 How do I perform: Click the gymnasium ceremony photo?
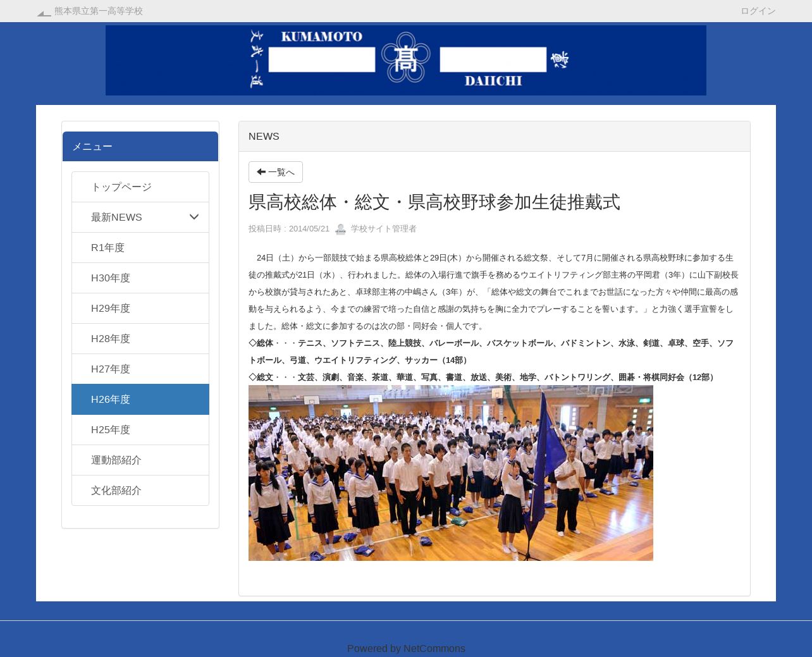451,473
